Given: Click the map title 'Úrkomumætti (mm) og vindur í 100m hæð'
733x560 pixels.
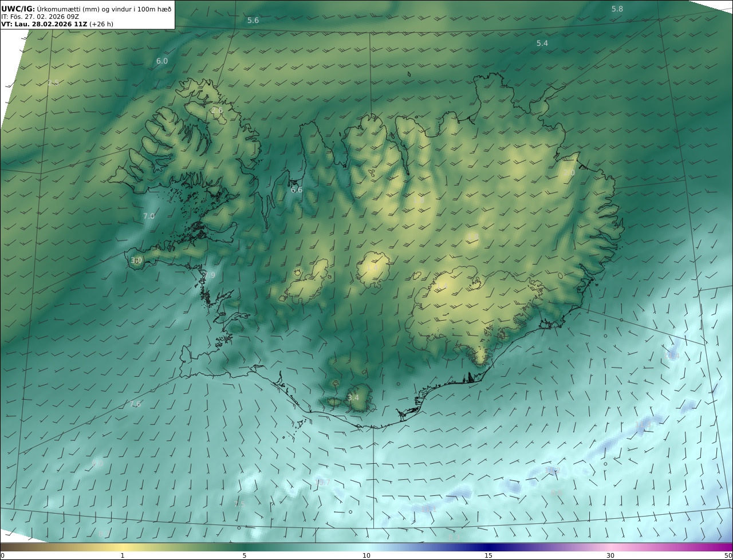Looking at the screenshot, I should tap(104, 9).
